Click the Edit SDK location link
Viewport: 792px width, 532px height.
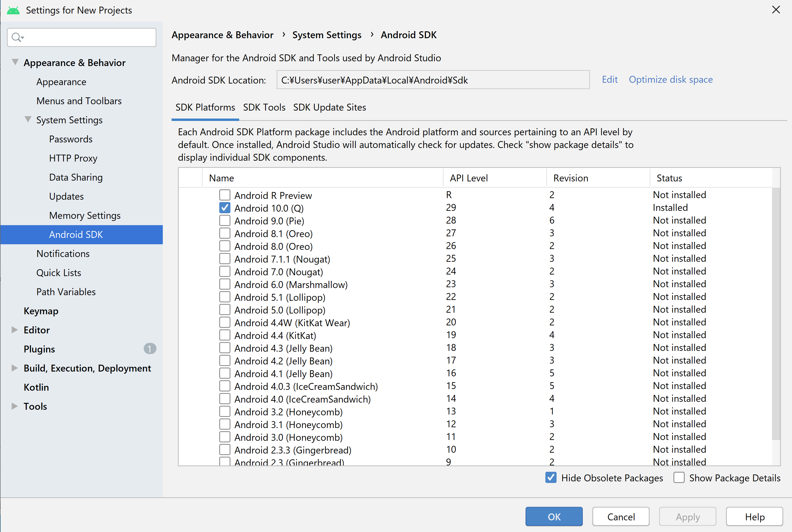tap(610, 79)
